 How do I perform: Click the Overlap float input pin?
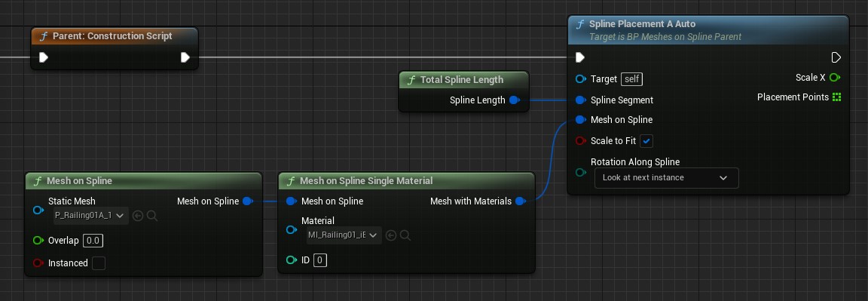pos(38,241)
